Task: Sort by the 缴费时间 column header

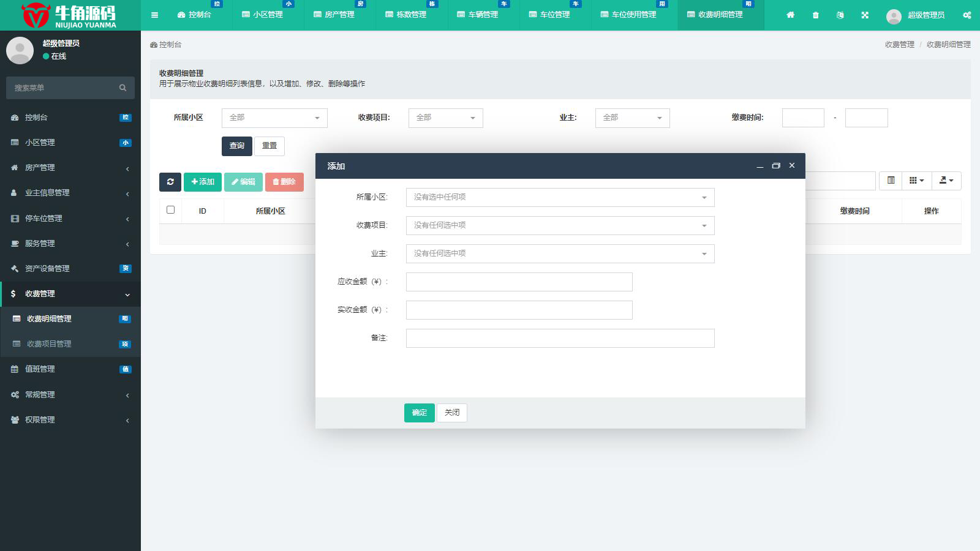Action: (x=854, y=211)
